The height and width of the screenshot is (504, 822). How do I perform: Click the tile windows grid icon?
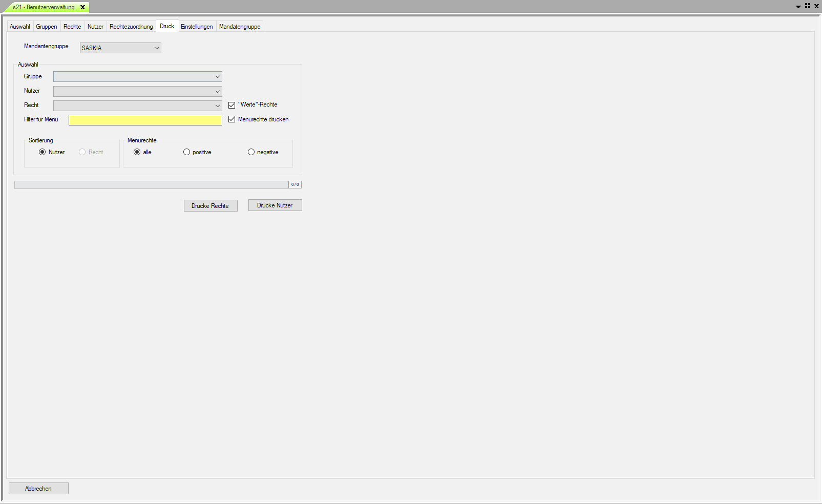click(808, 6)
